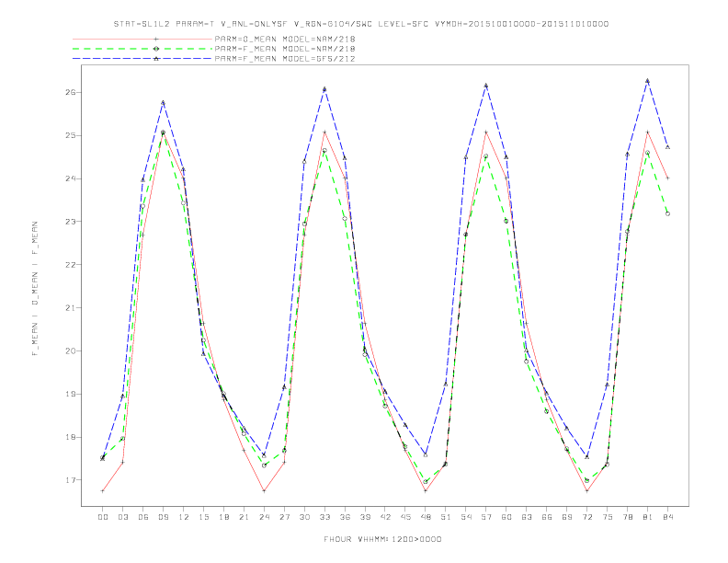
Task: Click x-axis forecast hour label 15
Action: click(203, 517)
